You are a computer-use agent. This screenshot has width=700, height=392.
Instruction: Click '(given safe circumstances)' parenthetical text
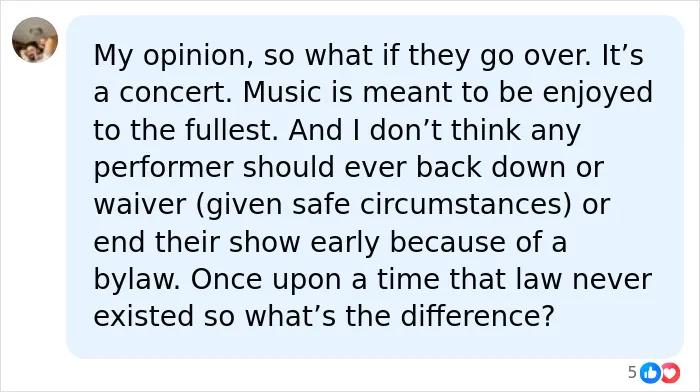(383, 205)
